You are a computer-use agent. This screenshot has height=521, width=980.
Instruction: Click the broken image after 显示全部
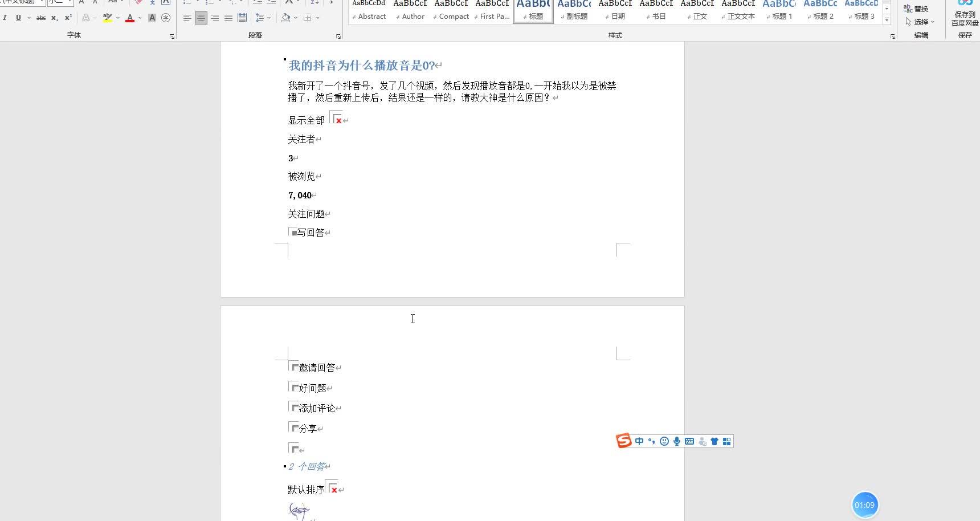(x=337, y=119)
